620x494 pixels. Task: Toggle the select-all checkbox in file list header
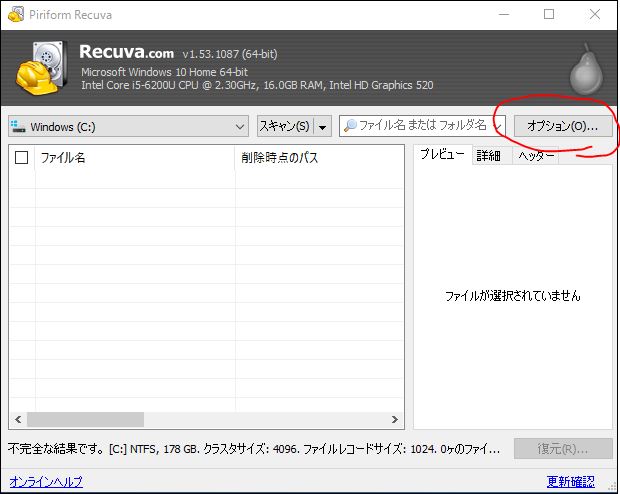pos(21,157)
